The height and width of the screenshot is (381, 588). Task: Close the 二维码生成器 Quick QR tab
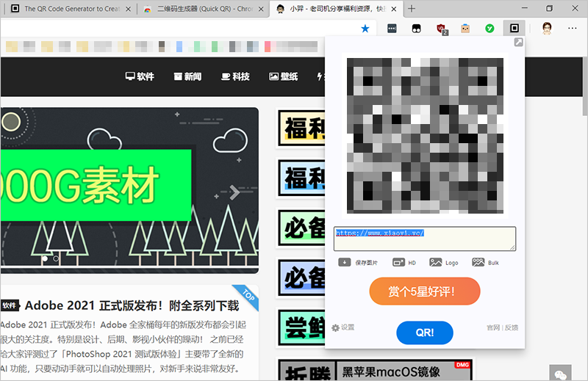262,9
